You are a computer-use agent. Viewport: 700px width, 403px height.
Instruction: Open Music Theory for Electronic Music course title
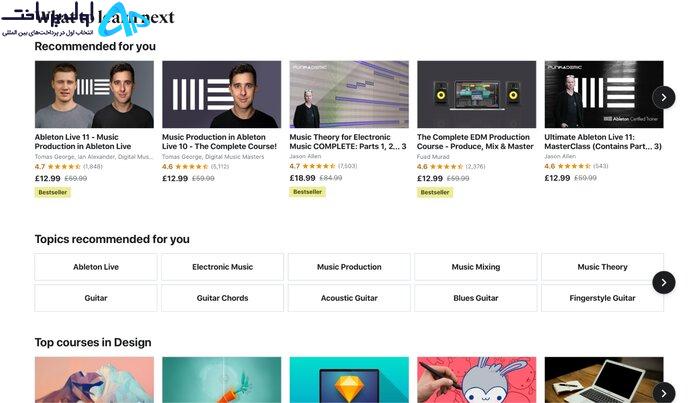tap(348, 141)
